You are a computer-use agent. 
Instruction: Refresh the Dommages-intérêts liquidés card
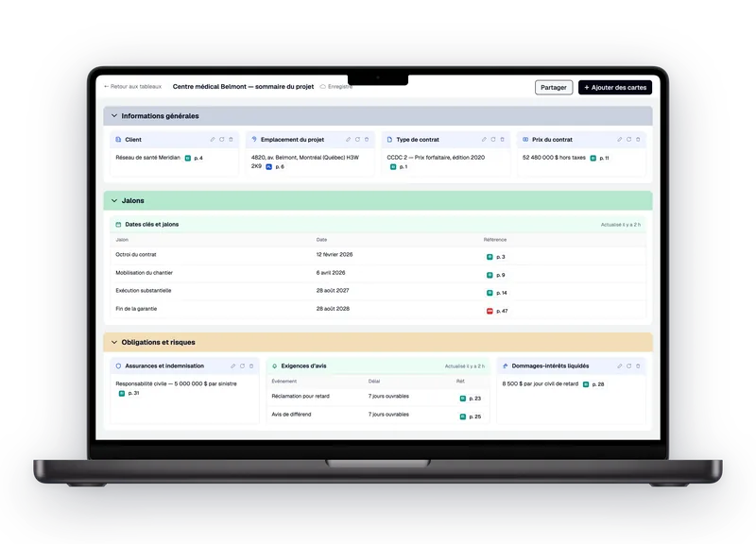pos(628,365)
